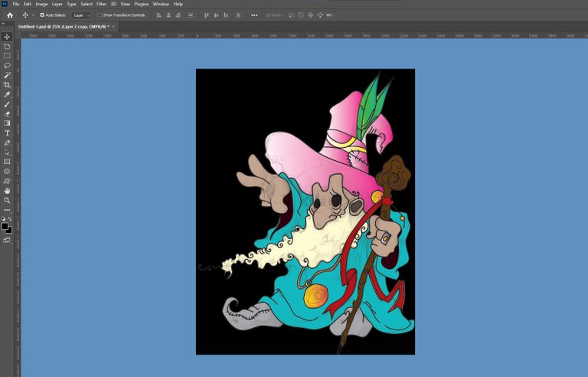The height and width of the screenshot is (377, 588).
Task: Open the three-dots align and distribute options
Action: [x=254, y=15]
